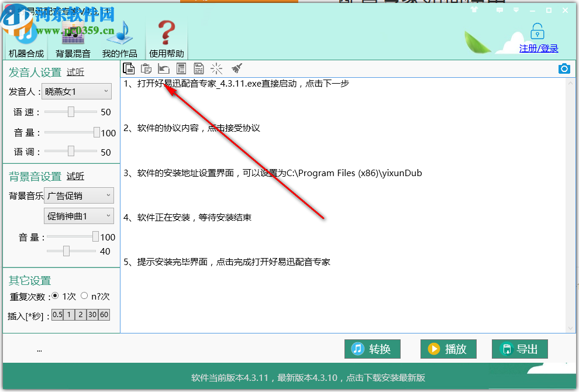579x392 pixels.
Task: Adjust the background slider set to 40
Action: [x=66, y=251]
